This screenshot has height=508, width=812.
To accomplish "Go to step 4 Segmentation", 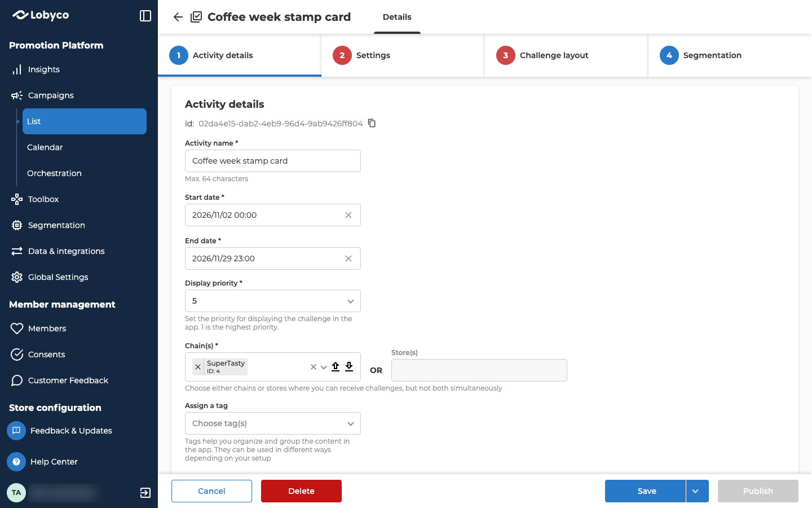I will pos(730,55).
